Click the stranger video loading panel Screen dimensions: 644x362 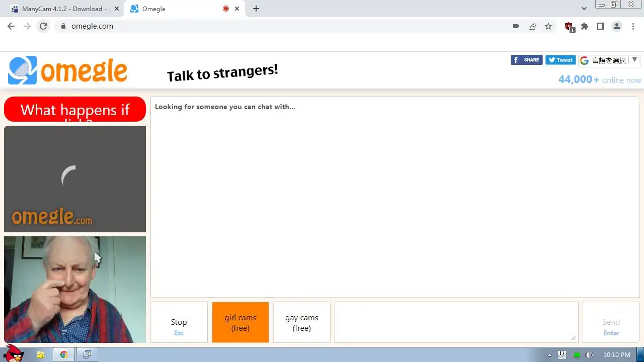point(75,179)
